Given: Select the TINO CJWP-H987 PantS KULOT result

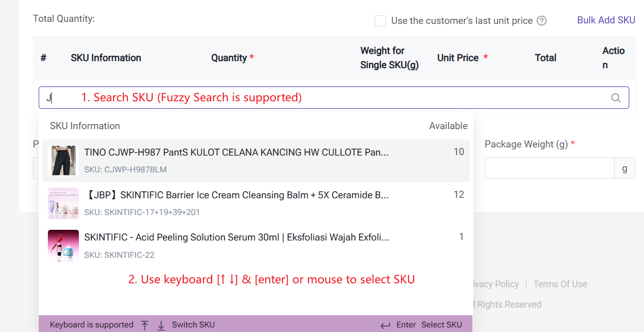Looking at the screenshot, I should coord(236,153).
